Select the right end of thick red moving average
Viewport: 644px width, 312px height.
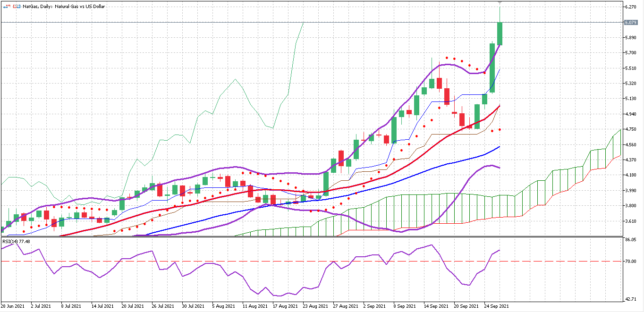(x=500, y=106)
